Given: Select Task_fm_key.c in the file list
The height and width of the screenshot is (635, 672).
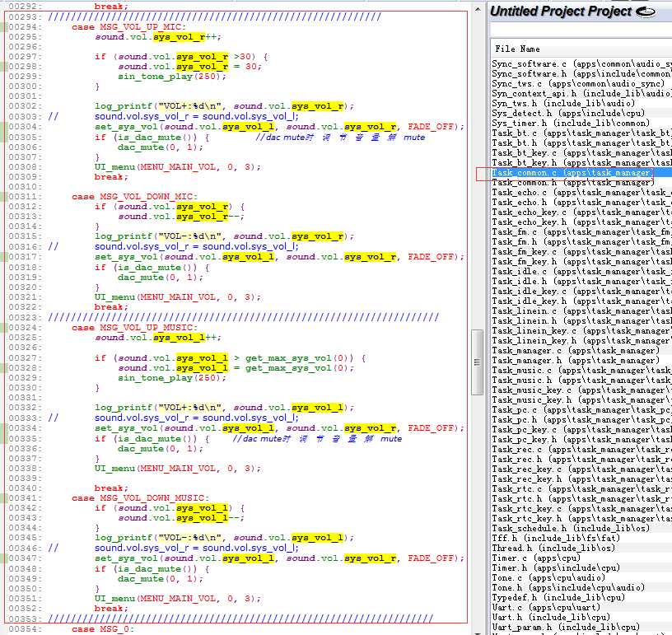Looking at the screenshot, I should click(582, 251).
